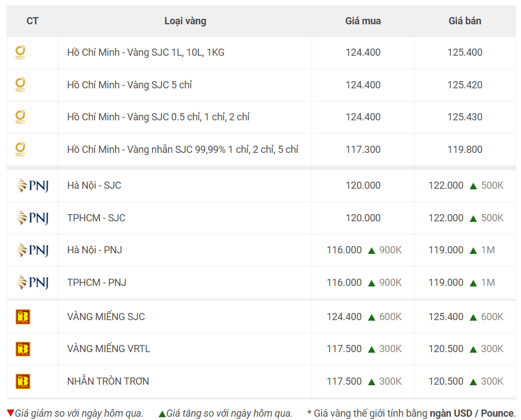
Task: Click the 125.430 selling price cell
Action: pos(465,117)
